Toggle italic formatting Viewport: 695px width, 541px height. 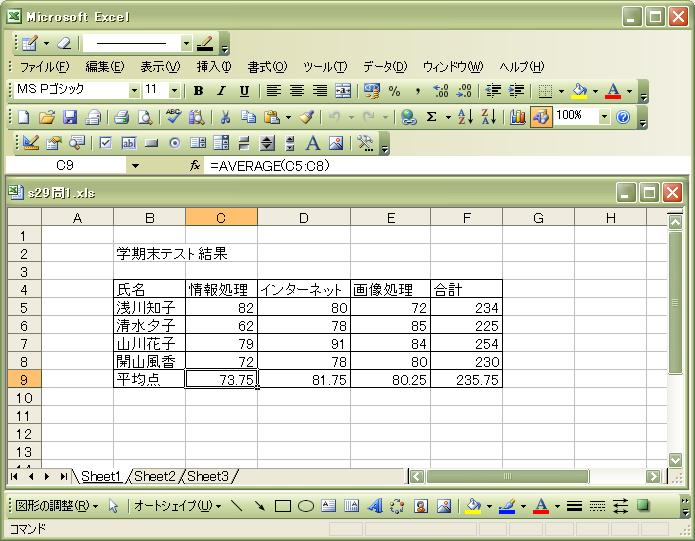pos(221,91)
